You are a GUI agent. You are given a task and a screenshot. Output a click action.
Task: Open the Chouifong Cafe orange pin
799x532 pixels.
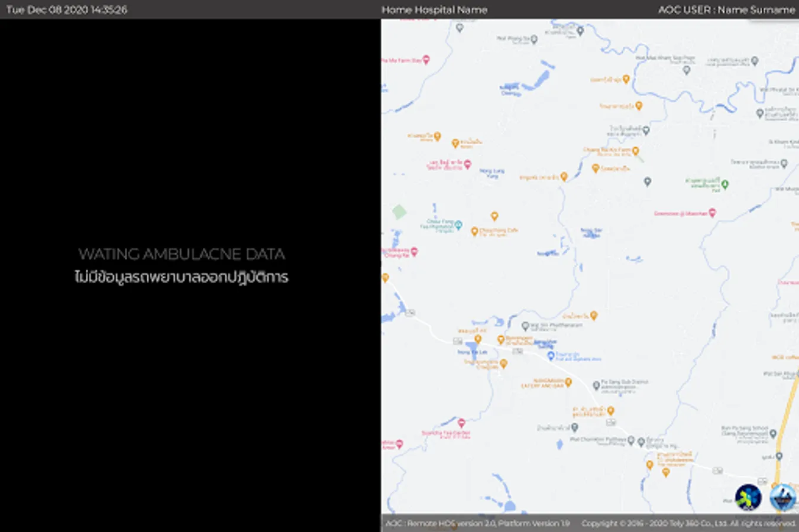[x=474, y=232]
